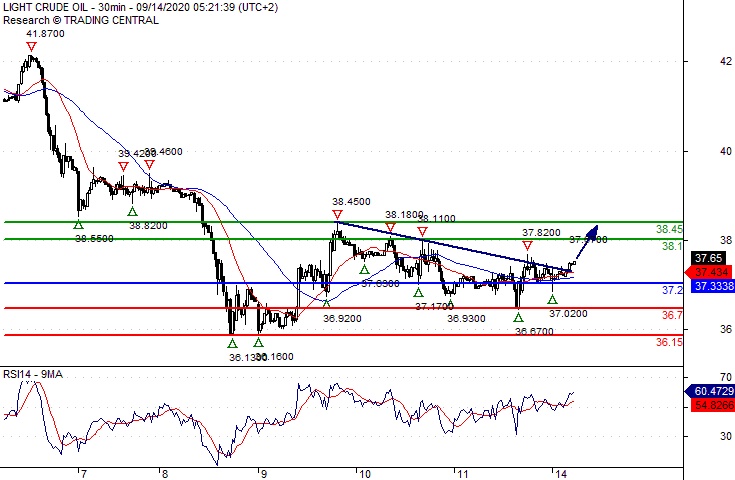Select the 42 price axis label
This screenshot has width=735, height=480.
(726, 61)
